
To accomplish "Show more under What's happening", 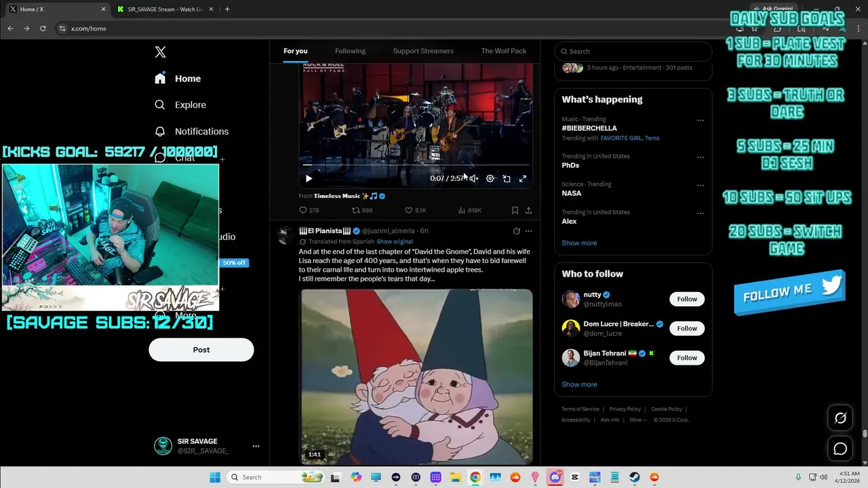I will (579, 243).
